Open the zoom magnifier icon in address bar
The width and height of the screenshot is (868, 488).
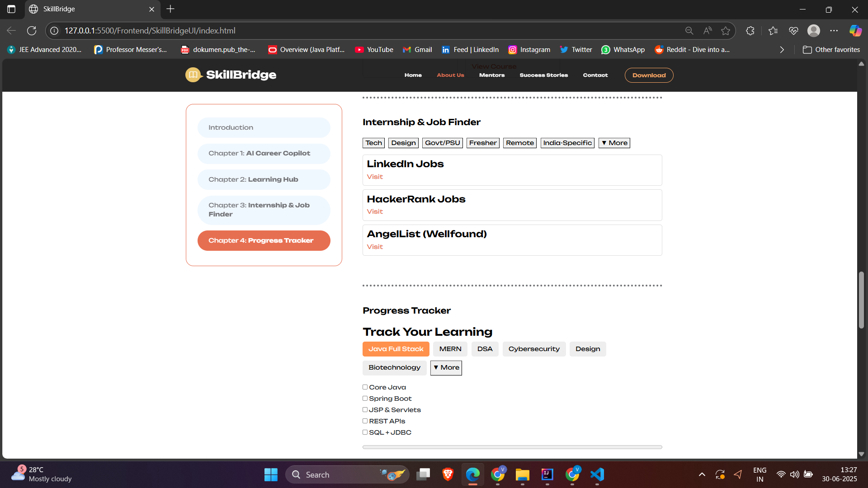click(x=689, y=31)
